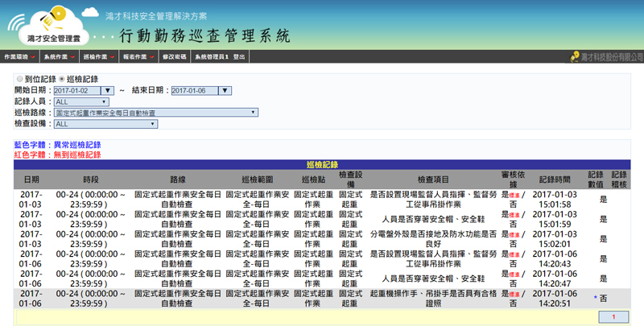Click the 結束日期 date input field

click(194, 91)
